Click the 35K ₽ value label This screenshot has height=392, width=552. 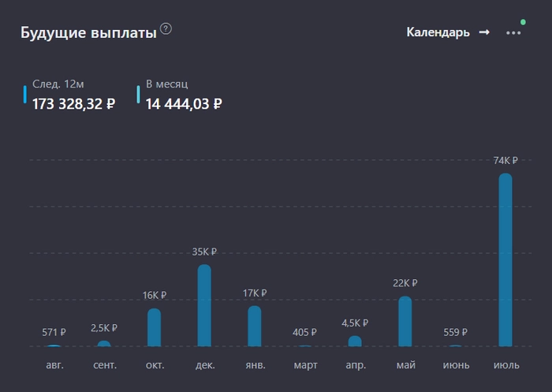click(x=204, y=252)
